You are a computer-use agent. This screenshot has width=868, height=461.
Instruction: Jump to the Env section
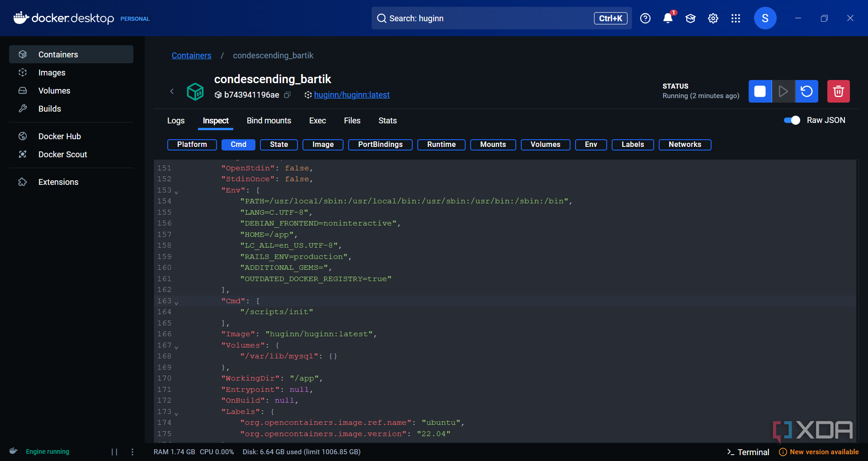coord(591,145)
